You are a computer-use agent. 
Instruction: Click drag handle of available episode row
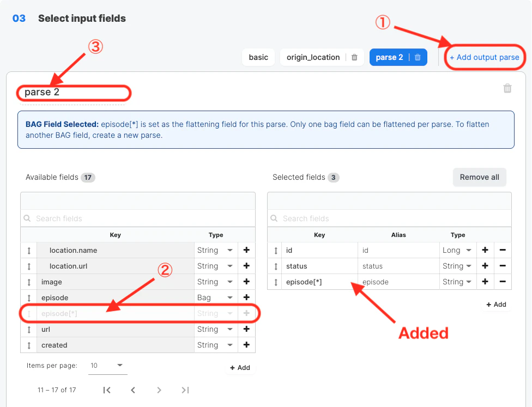pyautogui.click(x=29, y=298)
